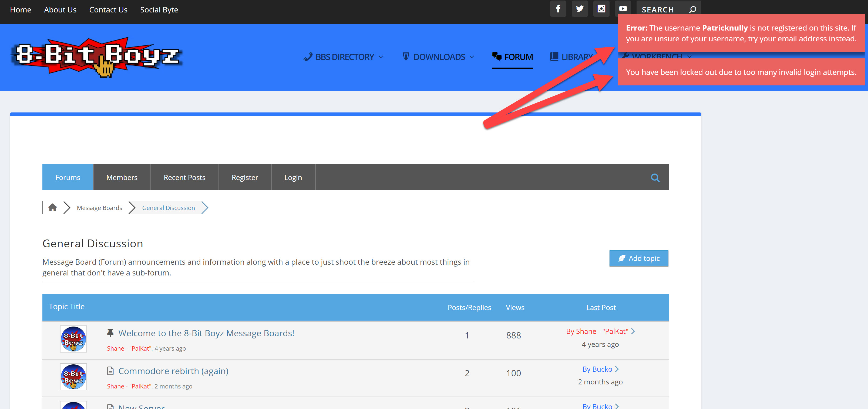Viewport: 868px width, 409px height.
Task: Click the pinned topic pushpin icon
Action: (x=110, y=333)
